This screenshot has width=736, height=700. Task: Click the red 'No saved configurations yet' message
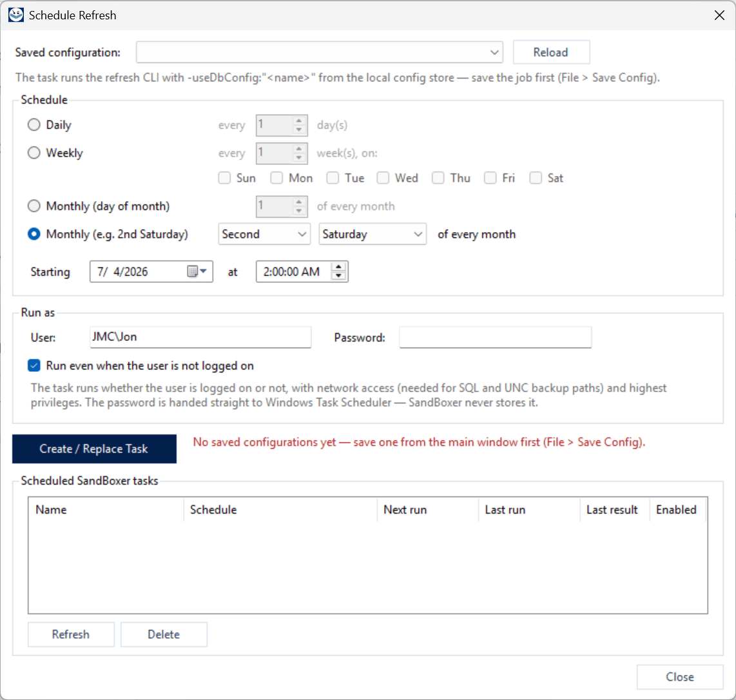point(419,442)
